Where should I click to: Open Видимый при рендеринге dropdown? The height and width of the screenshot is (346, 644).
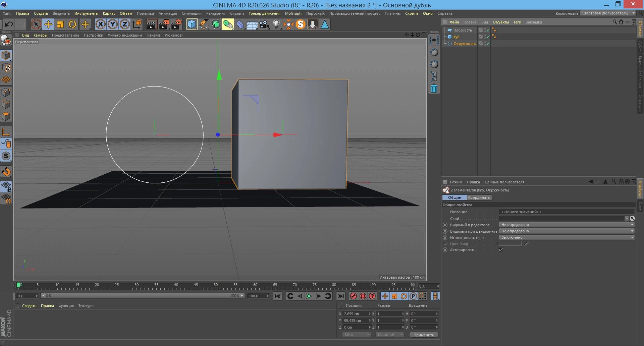click(567, 231)
